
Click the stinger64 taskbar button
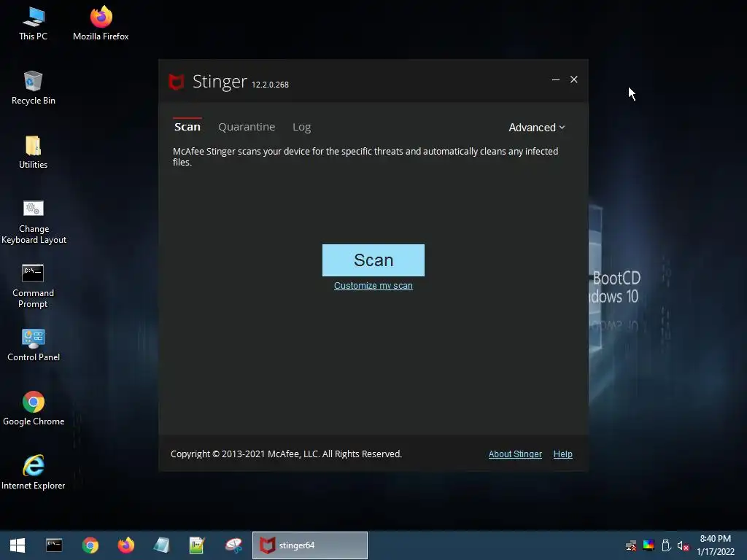click(x=309, y=545)
